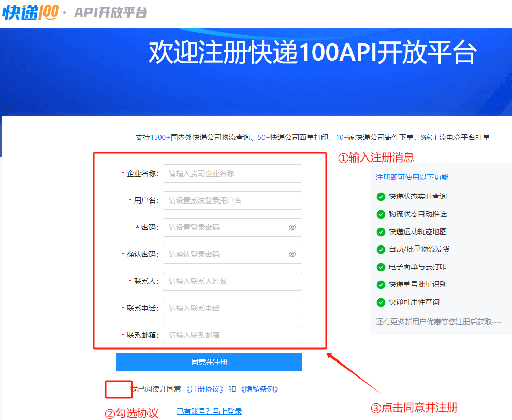Viewport: 512px width, 420px height.
Task: Click green check beside 自动/批量物流发货
Action: [381, 250]
